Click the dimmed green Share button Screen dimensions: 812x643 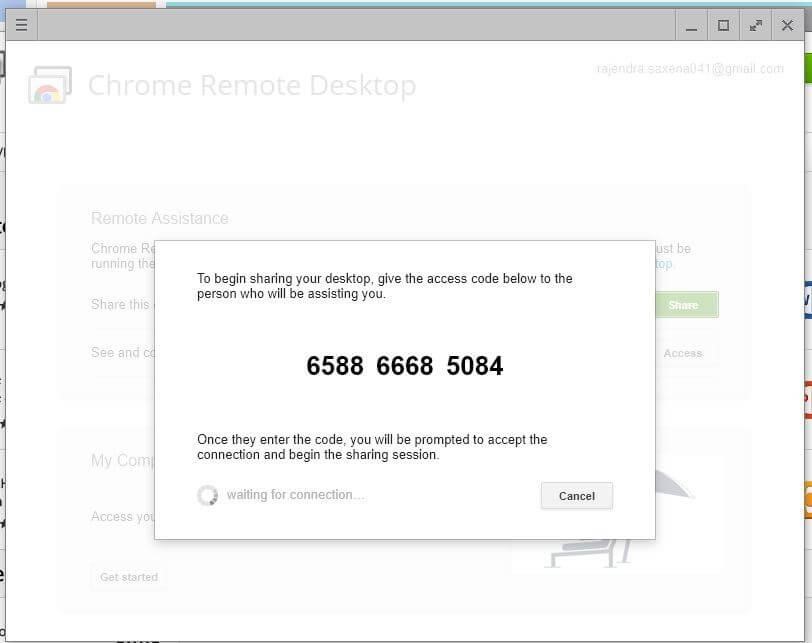tap(687, 305)
